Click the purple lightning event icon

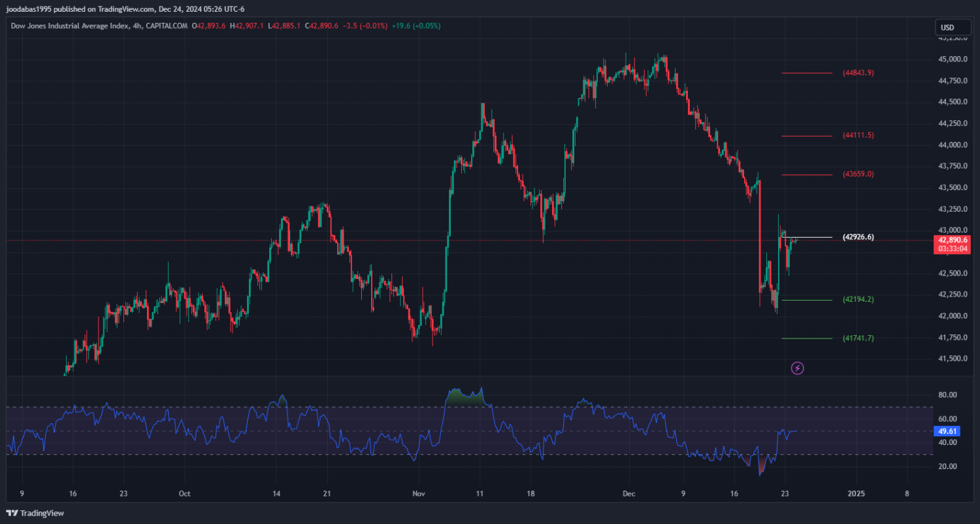pyautogui.click(x=797, y=368)
